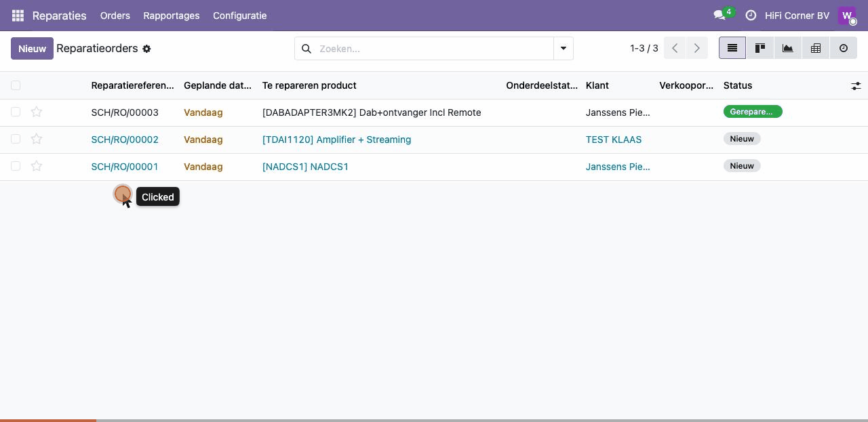Viewport: 868px width, 422px height.
Task: Open the Rapportages menu
Action: coord(172,16)
